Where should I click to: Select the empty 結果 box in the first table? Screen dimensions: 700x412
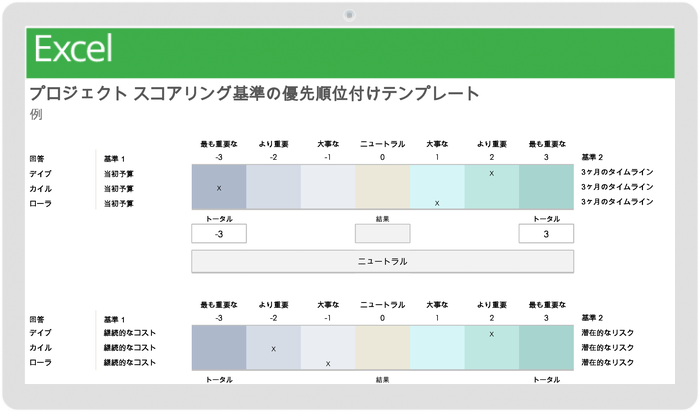[382, 234]
